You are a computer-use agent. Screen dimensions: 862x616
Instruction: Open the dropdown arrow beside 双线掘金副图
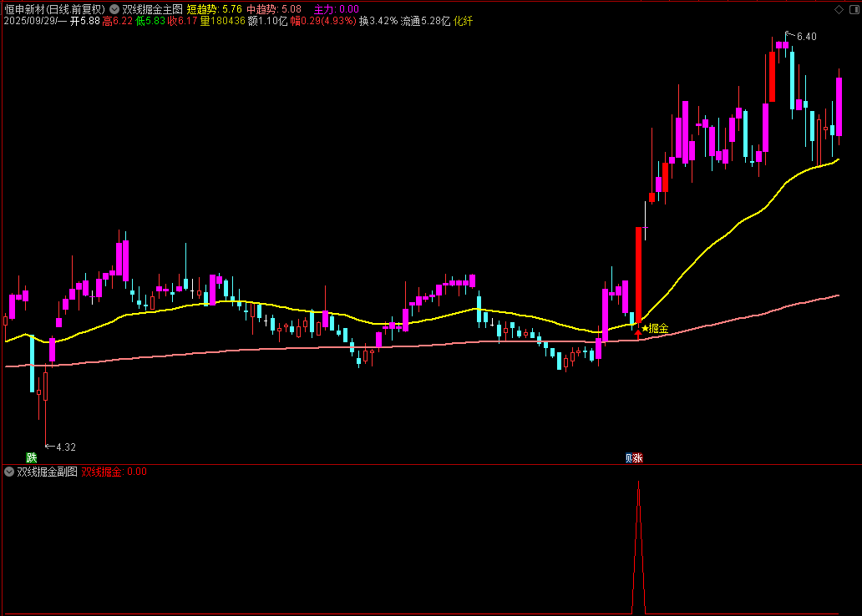tap(9, 472)
